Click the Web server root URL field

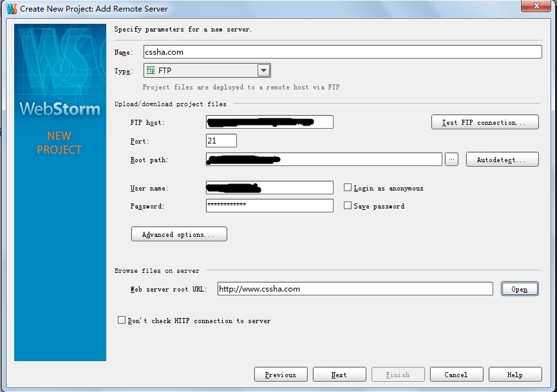point(355,288)
